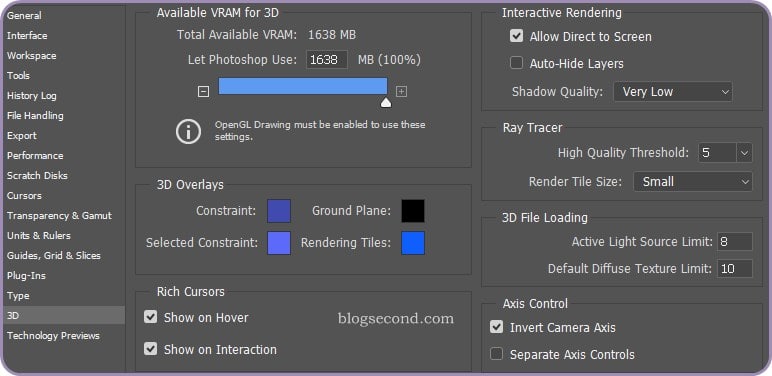772x376 pixels.
Task: Disable Invert Camera Axis
Action: tap(496, 327)
